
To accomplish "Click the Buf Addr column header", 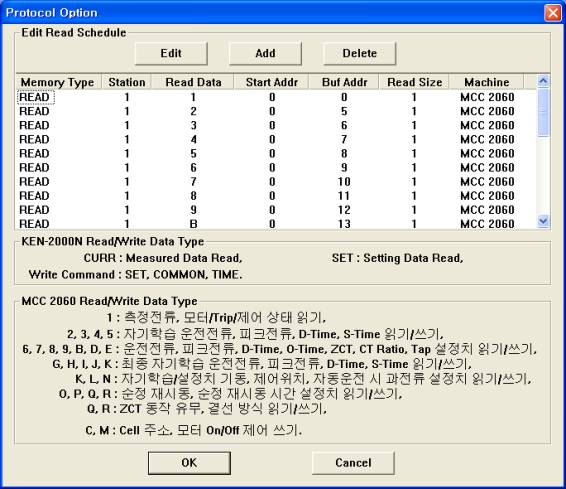I will pyautogui.click(x=344, y=82).
